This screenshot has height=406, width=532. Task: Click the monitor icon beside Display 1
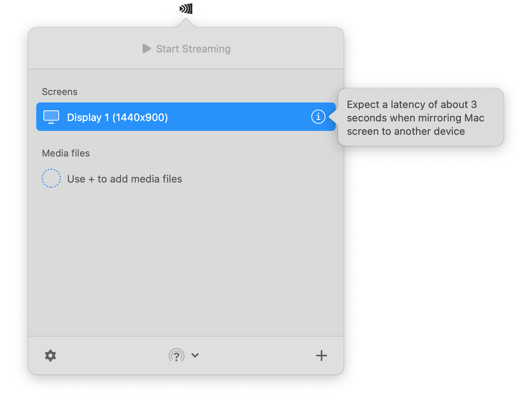(50, 117)
